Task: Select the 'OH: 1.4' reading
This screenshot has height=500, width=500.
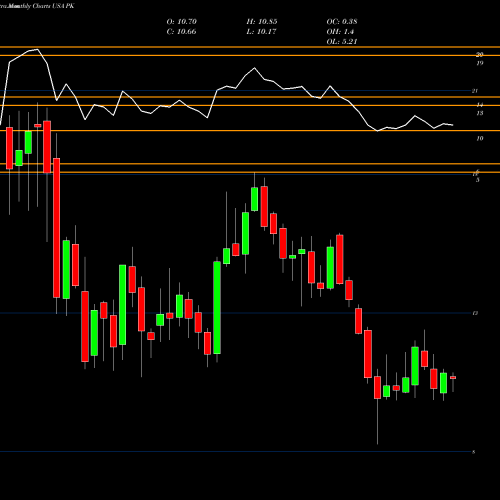Action: tap(340, 32)
